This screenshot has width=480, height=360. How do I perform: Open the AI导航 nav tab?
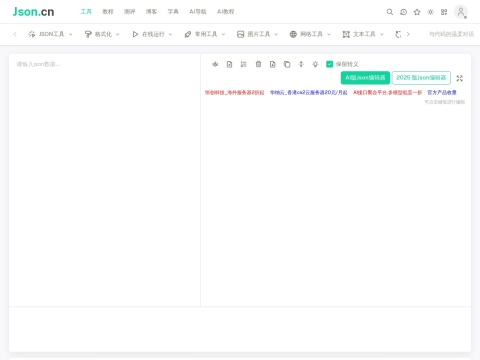tap(198, 12)
